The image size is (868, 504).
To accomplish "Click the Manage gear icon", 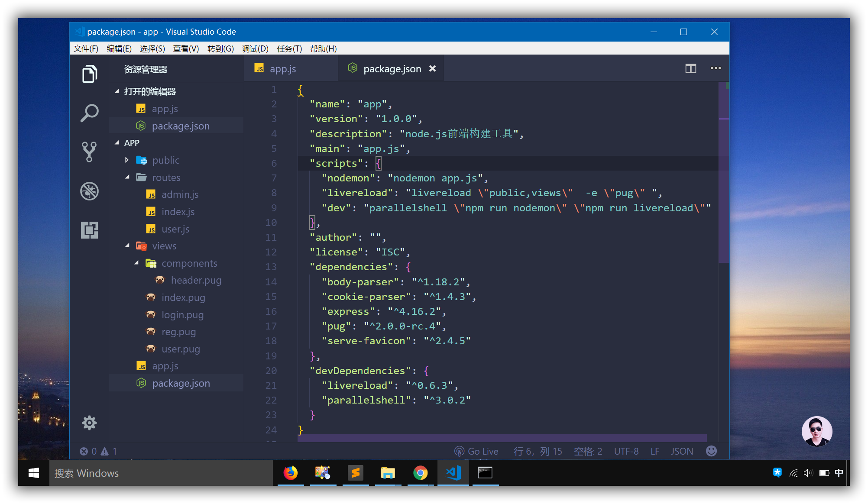I will [90, 423].
